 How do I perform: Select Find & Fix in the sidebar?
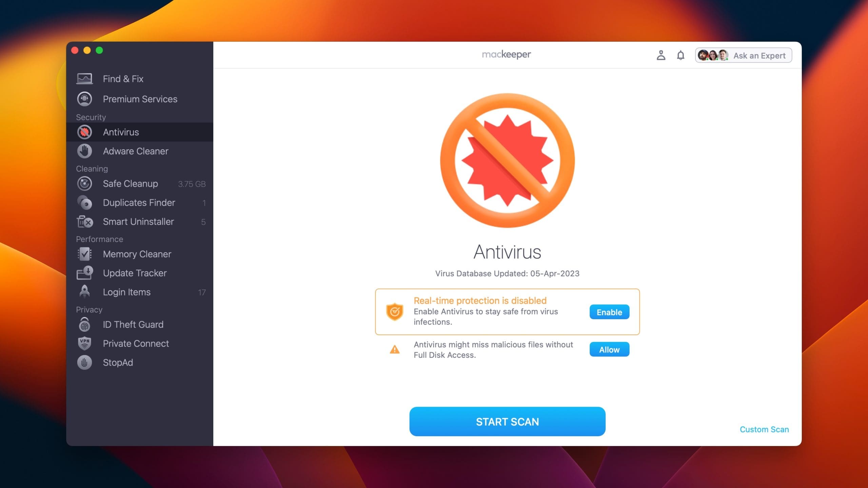123,79
